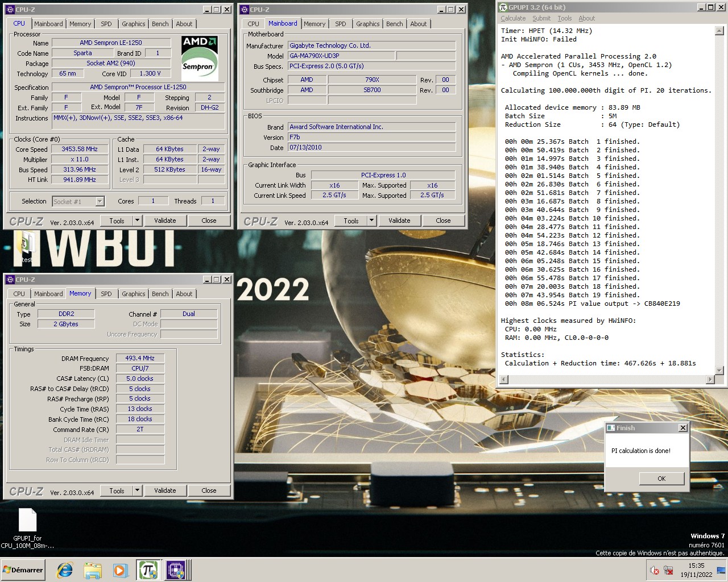Click the Bus Speed 313.96 MHz value
This screenshot has height=582, width=728.
80,169
